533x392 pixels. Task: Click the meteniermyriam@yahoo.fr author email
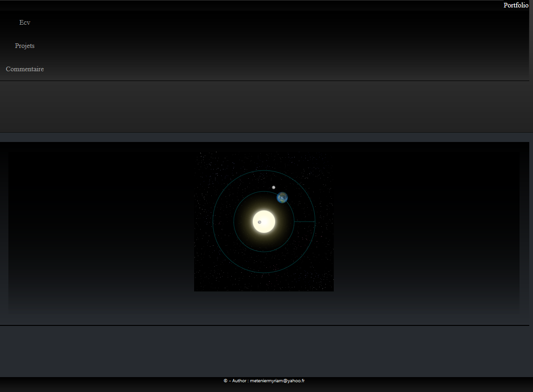[x=277, y=380]
